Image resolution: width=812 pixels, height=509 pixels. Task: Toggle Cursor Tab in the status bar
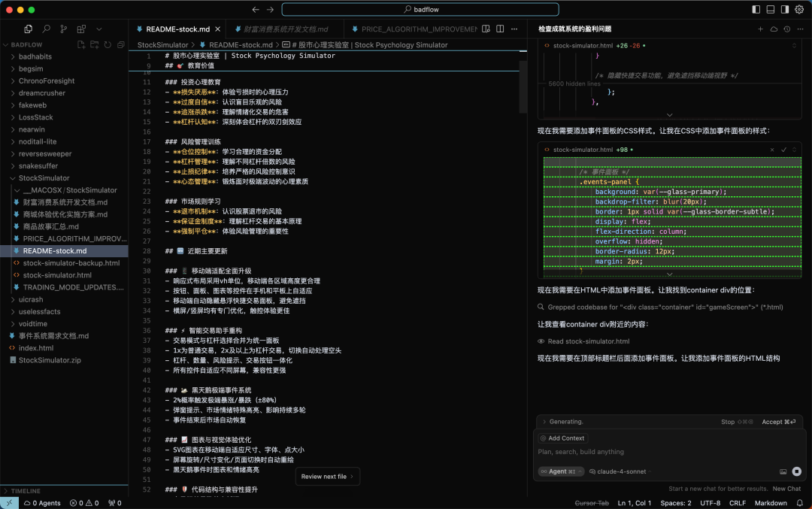tap(592, 503)
